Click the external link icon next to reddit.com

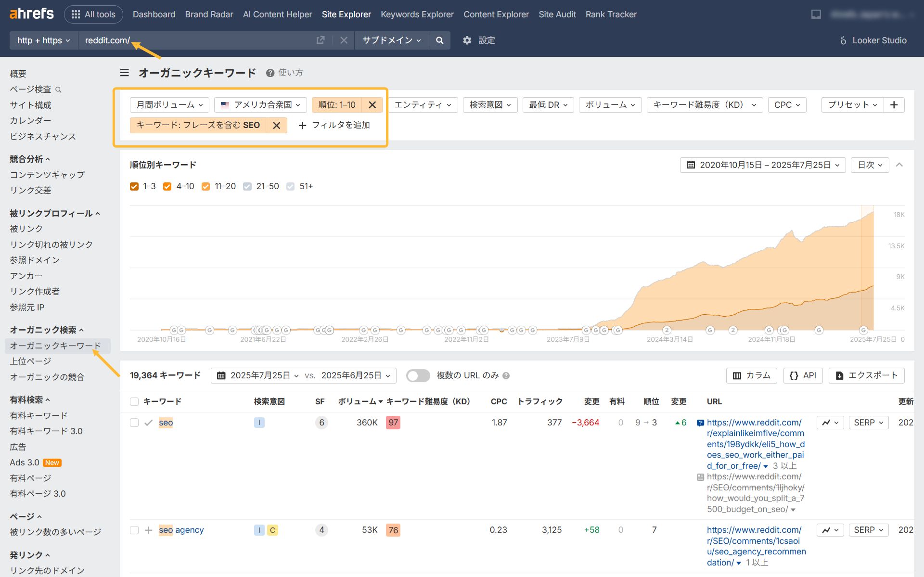point(321,40)
